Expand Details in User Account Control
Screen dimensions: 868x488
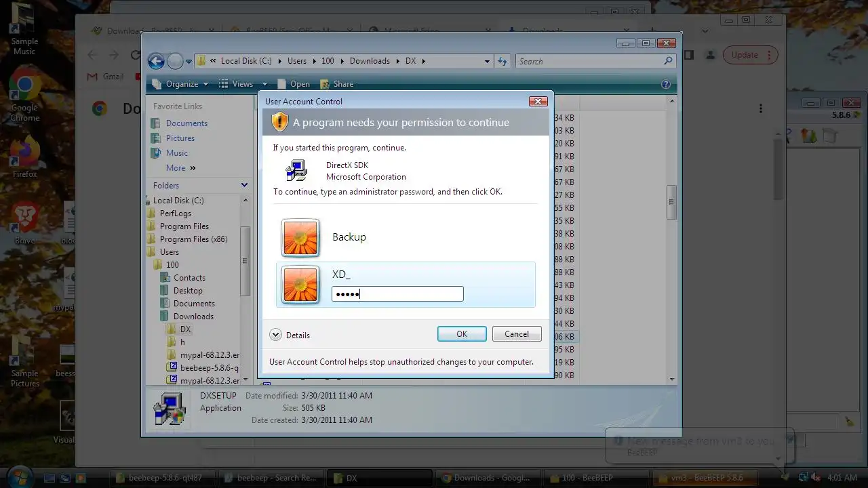[290, 335]
